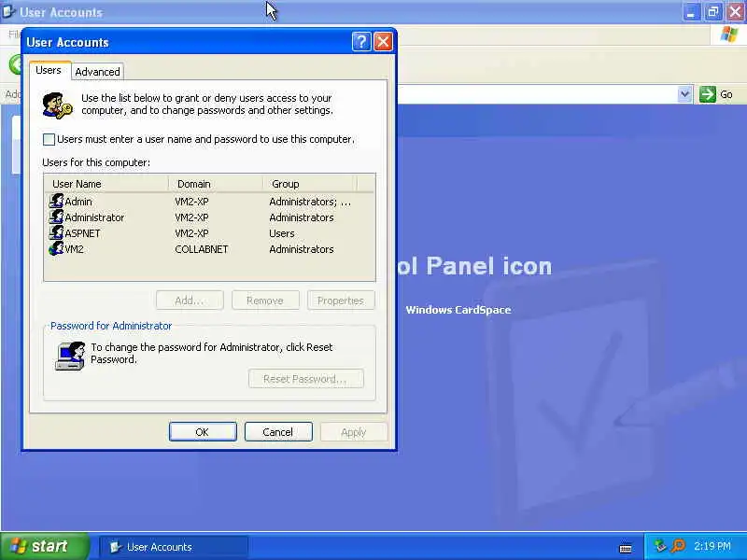
Task: Open the Start menu
Action: (45, 546)
